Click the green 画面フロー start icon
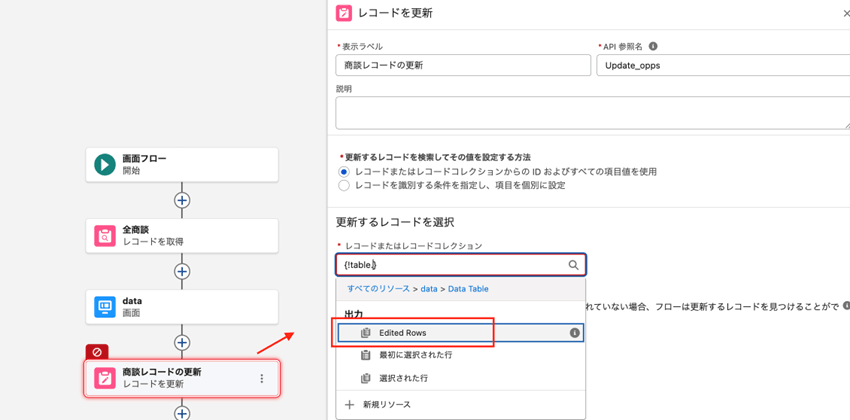 click(x=105, y=165)
